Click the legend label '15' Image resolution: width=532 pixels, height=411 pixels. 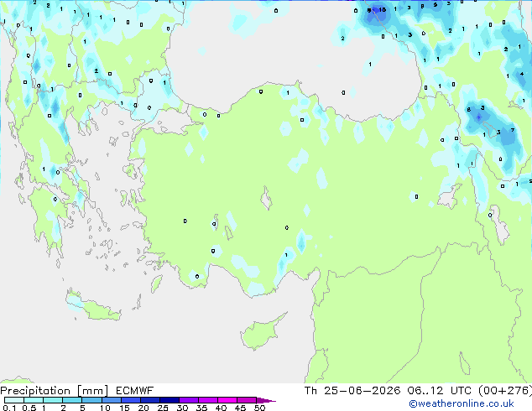tap(124, 408)
